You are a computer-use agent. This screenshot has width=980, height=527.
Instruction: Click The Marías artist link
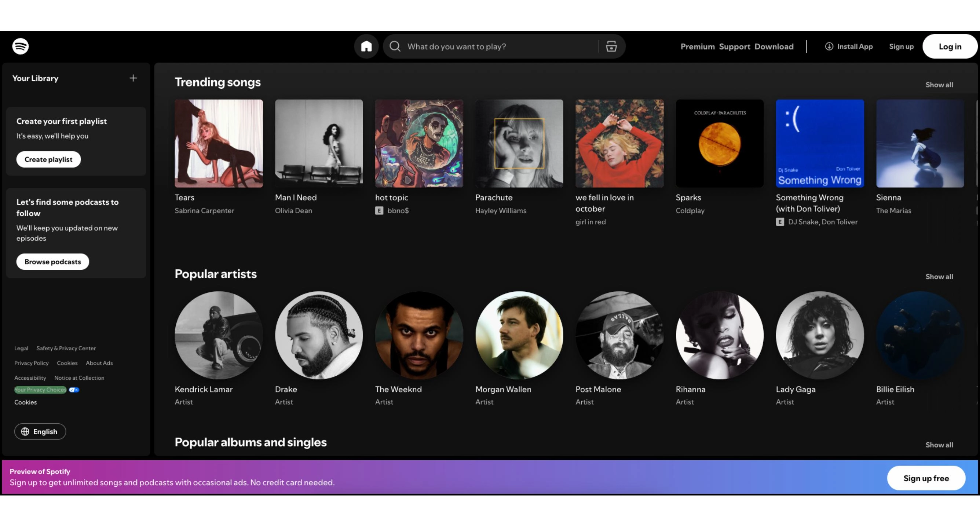click(893, 211)
